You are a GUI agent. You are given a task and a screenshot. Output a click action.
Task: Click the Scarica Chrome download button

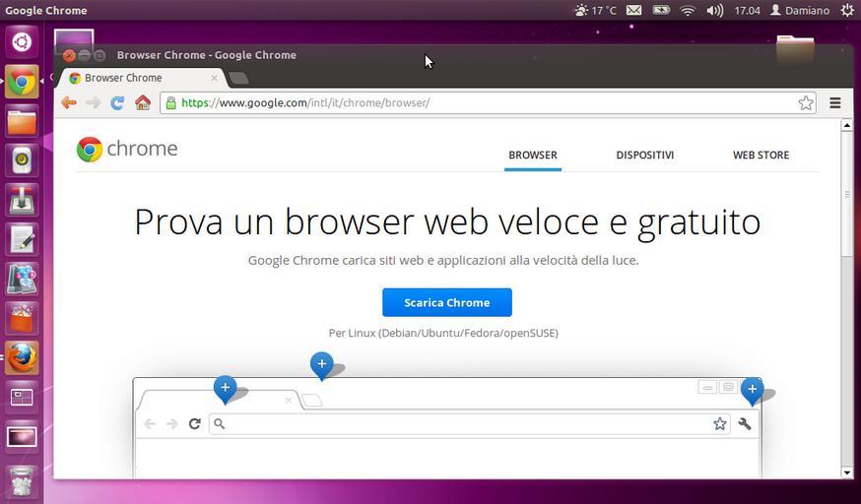[x=447, y=302]
